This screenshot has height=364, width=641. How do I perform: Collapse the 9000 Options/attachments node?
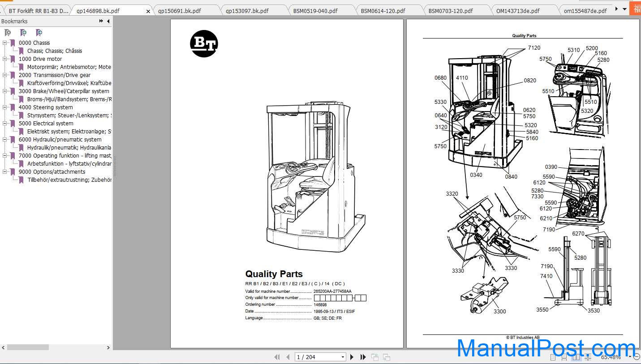[x=5, y=172]
